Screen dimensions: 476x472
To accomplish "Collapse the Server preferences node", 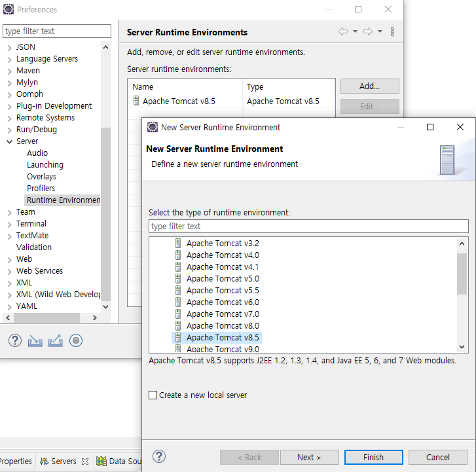I will [x=9, y=141].
